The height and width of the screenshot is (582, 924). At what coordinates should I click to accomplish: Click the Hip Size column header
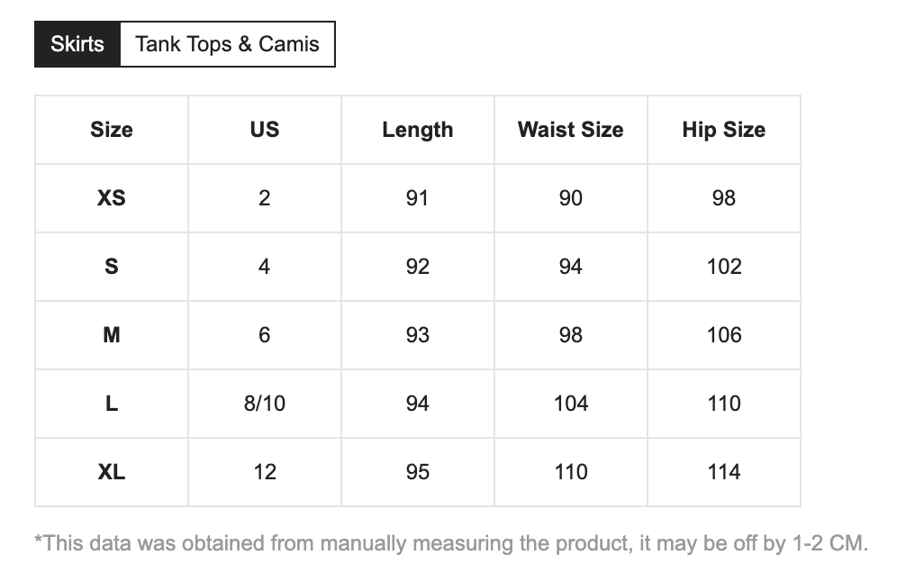(724, 130)
